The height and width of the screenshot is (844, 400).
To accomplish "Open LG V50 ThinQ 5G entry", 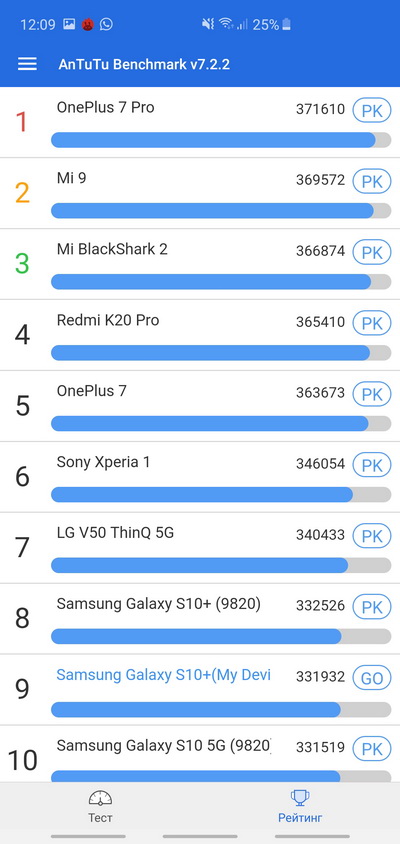I will [x=200, y=548].
